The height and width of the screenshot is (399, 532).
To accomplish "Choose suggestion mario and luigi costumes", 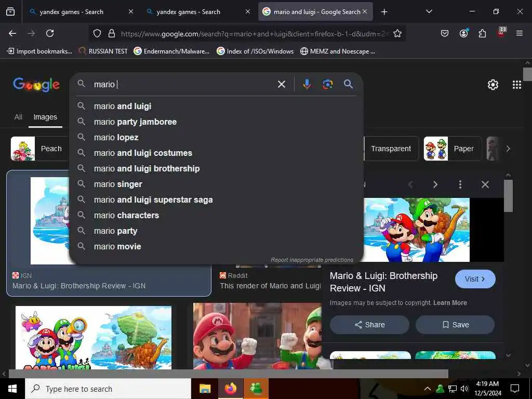I will 216,153.
